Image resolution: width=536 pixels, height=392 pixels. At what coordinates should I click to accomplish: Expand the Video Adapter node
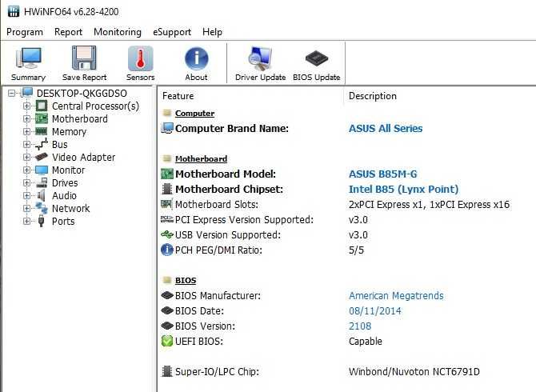(26, 158)
